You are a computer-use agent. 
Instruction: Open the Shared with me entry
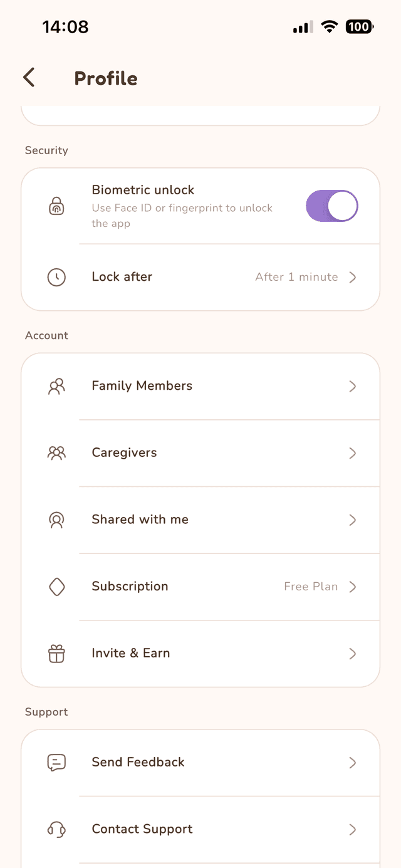pos(140,520)
